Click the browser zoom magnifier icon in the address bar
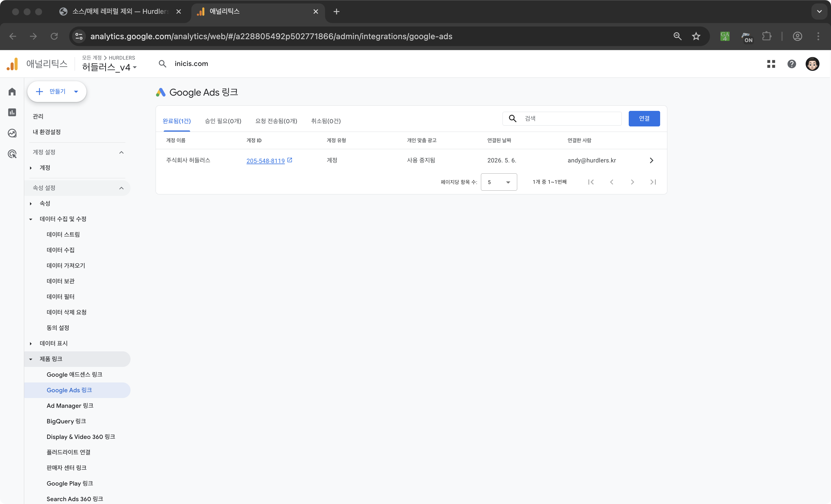 677,36
